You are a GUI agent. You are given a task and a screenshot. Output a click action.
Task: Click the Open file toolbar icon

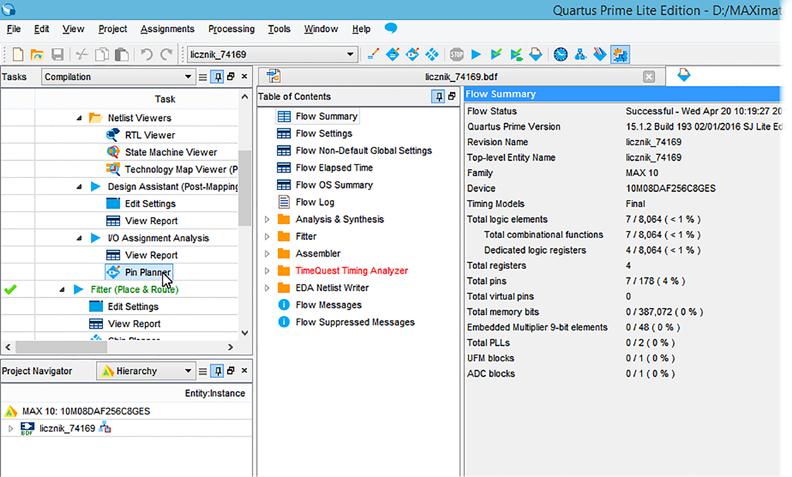pos(37,54)
